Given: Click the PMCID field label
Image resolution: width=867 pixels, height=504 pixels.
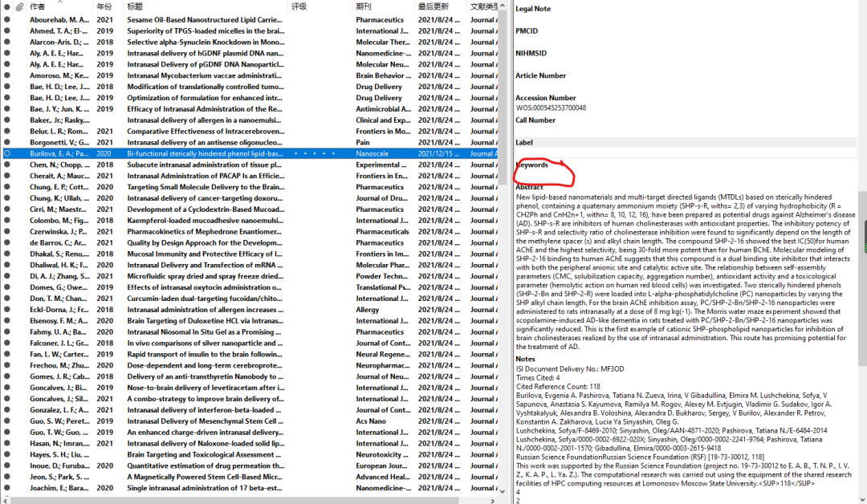Looking at the screenshot, I should pos(527,31).
